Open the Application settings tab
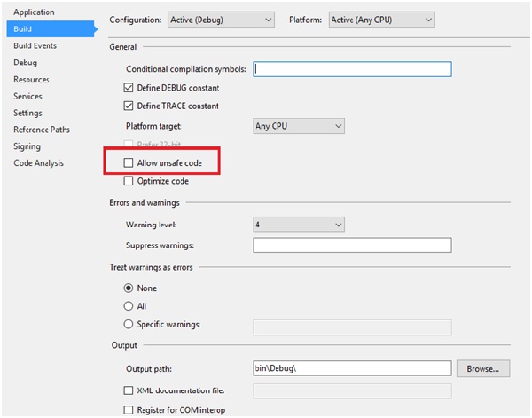The height and width of the screenshot is (418, 532). click(x=34, y=12)
